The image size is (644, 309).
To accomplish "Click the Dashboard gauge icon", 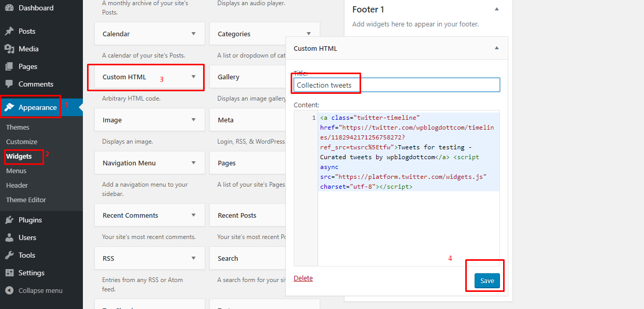I will (9, 8).
